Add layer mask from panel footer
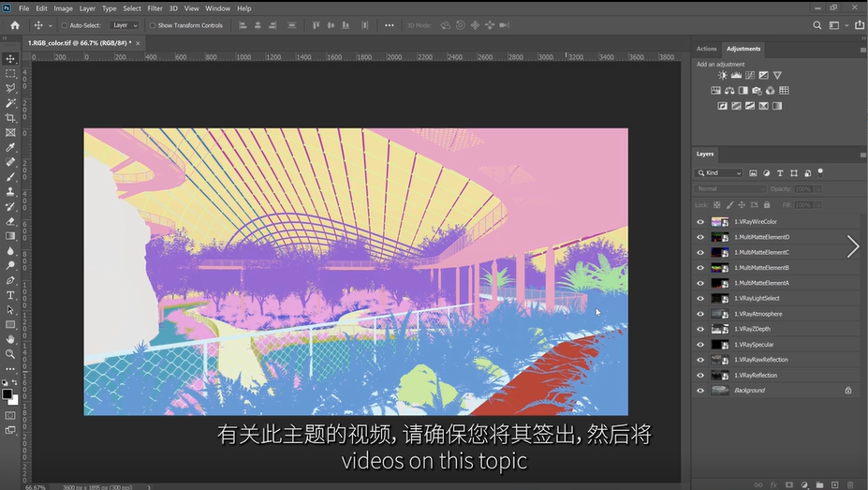 788,485
